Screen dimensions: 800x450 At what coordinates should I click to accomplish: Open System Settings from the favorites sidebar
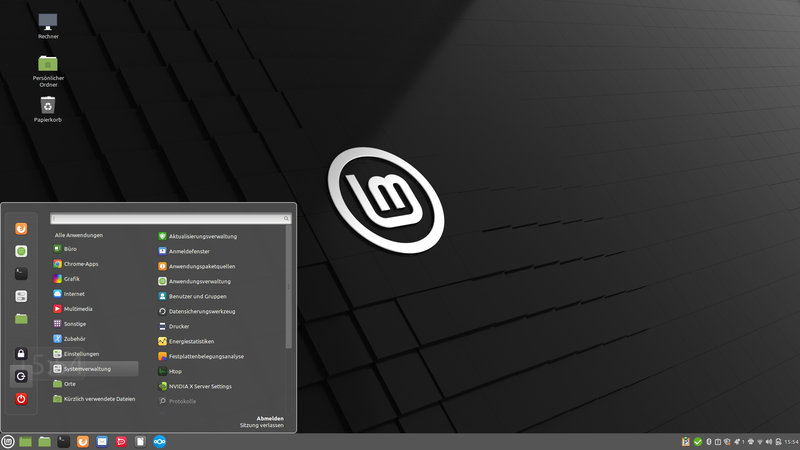(21, 296)
